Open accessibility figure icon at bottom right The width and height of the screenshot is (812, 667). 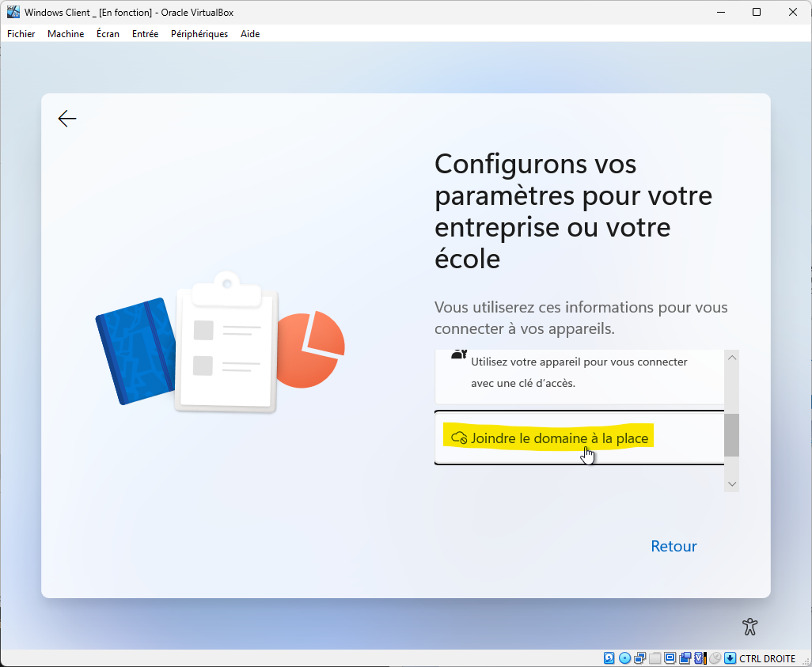point(749,627)
